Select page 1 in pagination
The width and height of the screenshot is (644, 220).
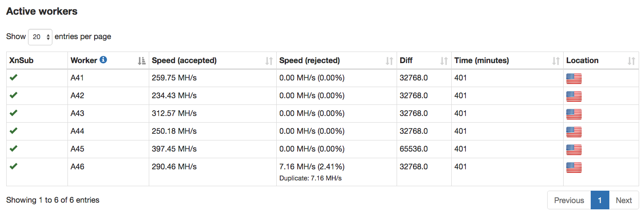pyautogui.click(x=600, y=200)
